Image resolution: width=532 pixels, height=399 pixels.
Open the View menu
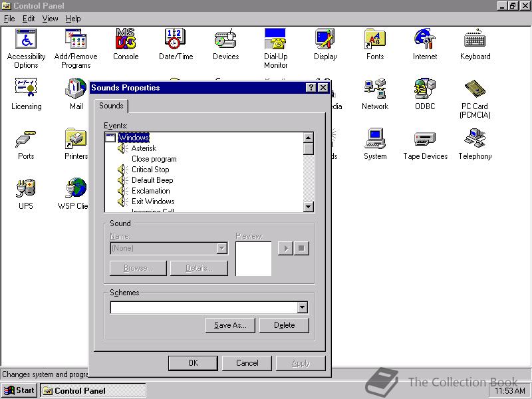50,19
